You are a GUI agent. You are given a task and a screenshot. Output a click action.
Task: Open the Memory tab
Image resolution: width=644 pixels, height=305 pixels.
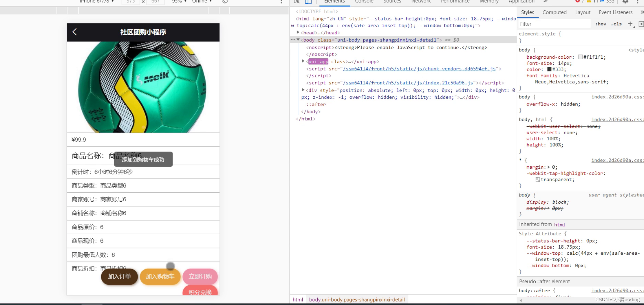(489, 1)
